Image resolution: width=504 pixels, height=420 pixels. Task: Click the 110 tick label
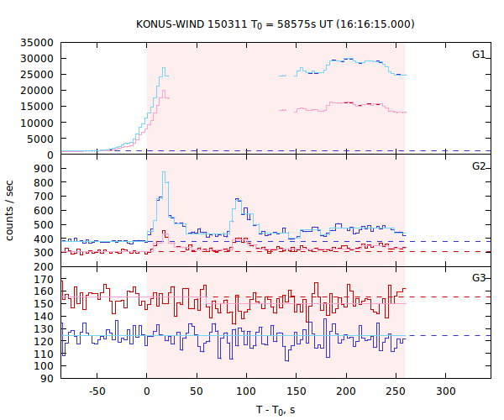click(44, 354)
